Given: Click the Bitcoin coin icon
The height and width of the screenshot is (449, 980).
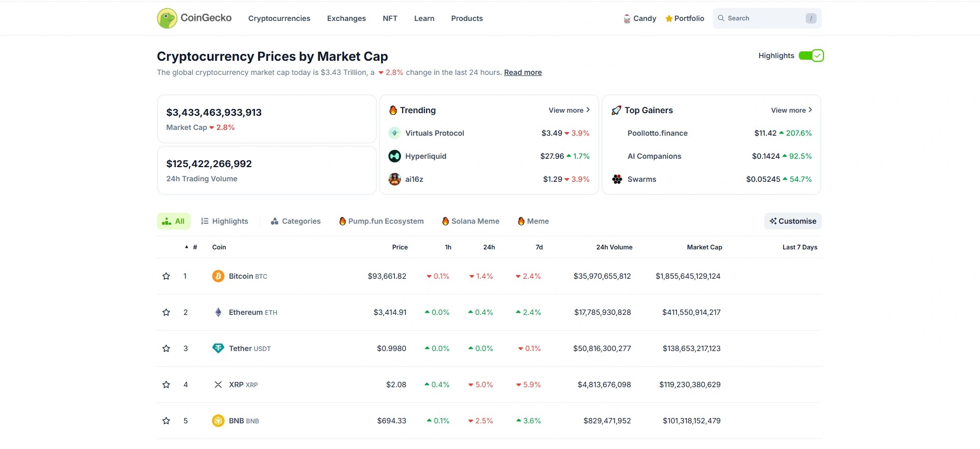Looking at the screenshot, I should click(x=218, y=276).
